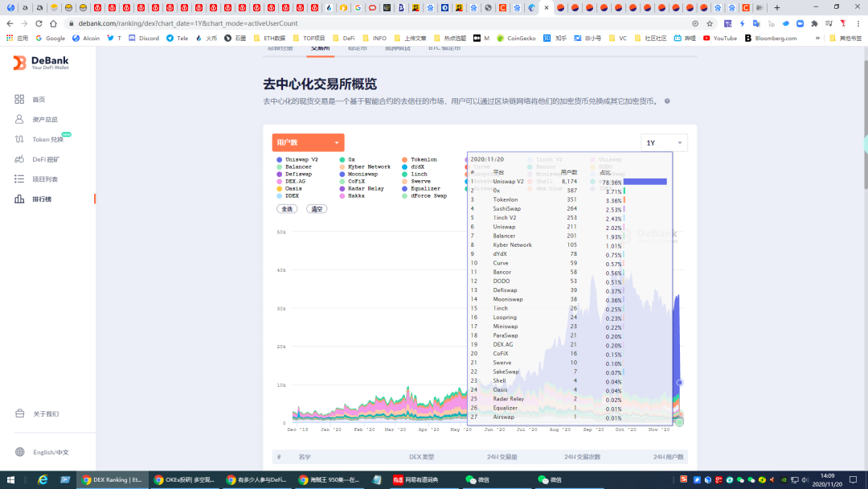Toggle Tokenlon legend series
The height and width of the screenshot is (489, 868).
(420, 159)
